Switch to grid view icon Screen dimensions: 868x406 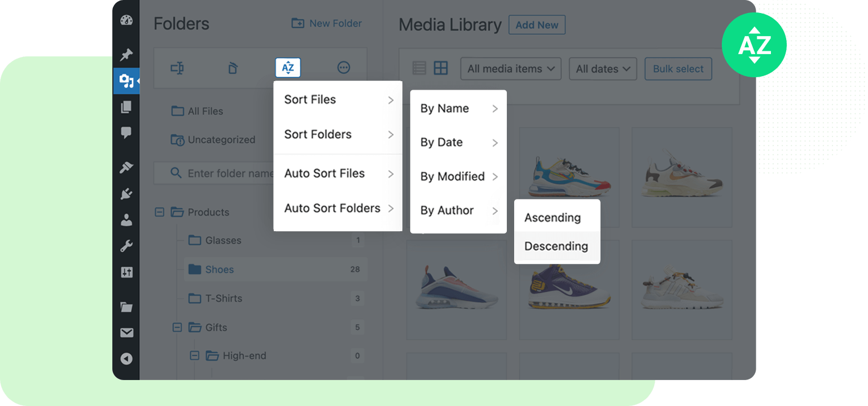[x=441, y=68]
